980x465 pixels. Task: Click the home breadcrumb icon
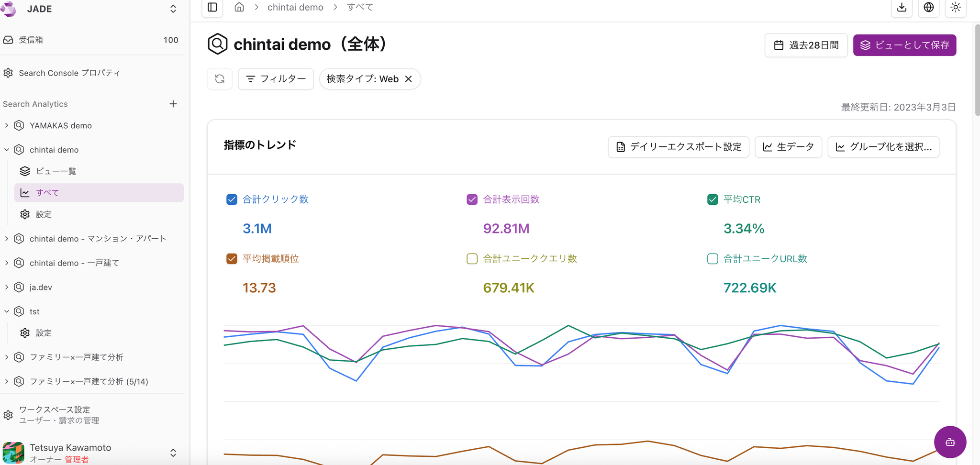[239, 7]
